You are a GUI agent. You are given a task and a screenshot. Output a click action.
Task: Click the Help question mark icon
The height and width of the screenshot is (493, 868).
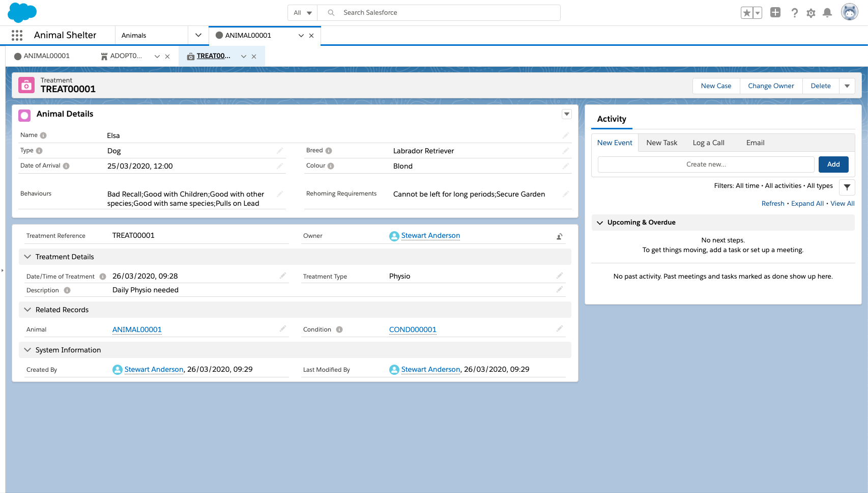pos(794,13)
